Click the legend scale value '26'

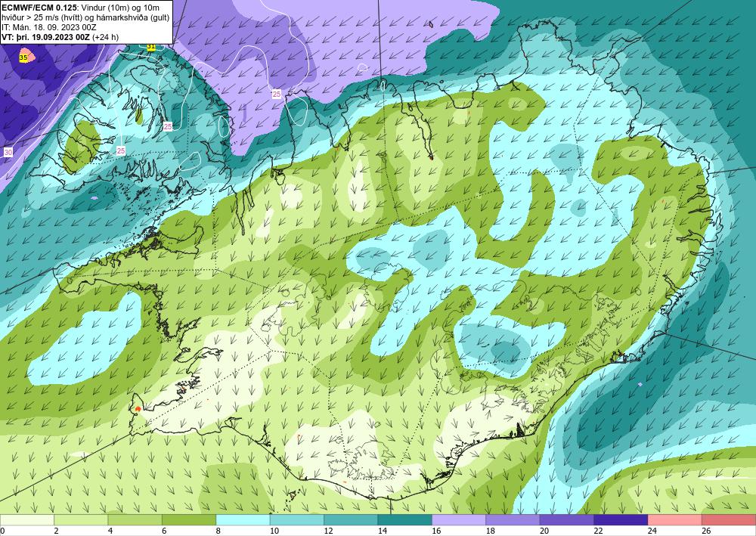click(x=706, y=531)
